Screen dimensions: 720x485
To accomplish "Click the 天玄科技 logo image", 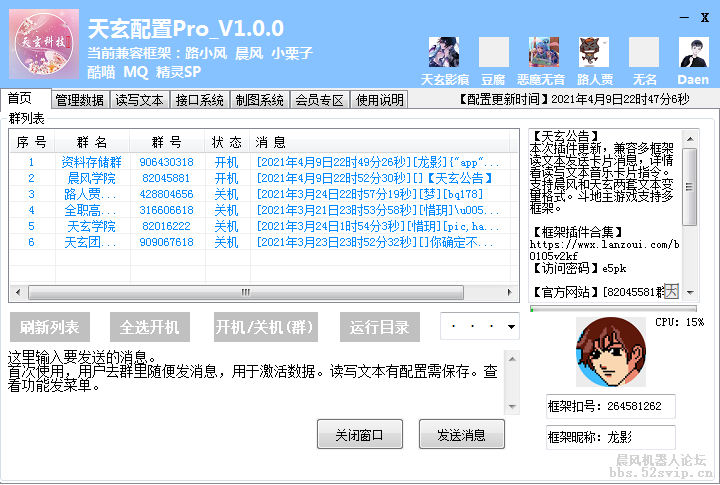I will click(44, 44).
